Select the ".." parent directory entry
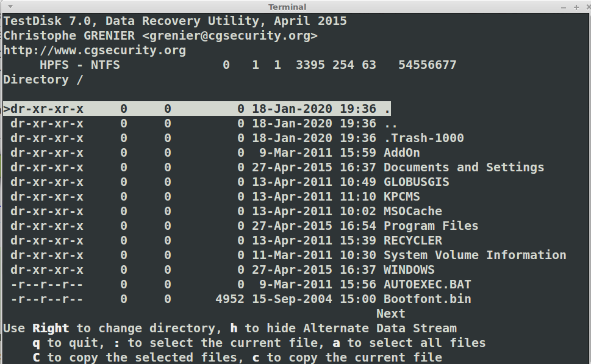The image size is (591, 364). point(204,123)
